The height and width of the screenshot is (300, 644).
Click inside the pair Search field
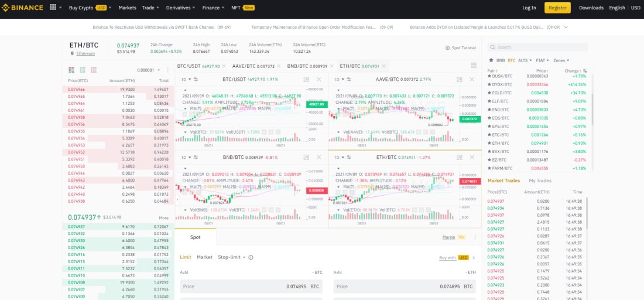[537, 47]
